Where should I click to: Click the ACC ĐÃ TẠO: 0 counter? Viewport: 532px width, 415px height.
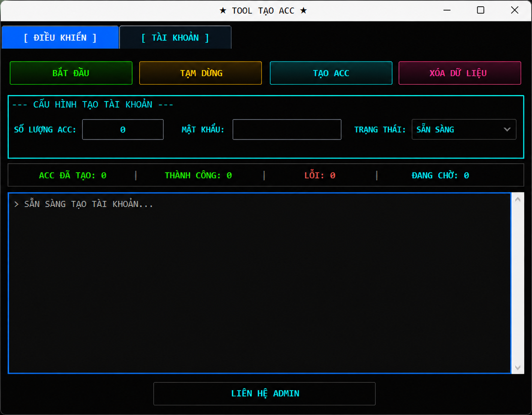tap(73, 175)
